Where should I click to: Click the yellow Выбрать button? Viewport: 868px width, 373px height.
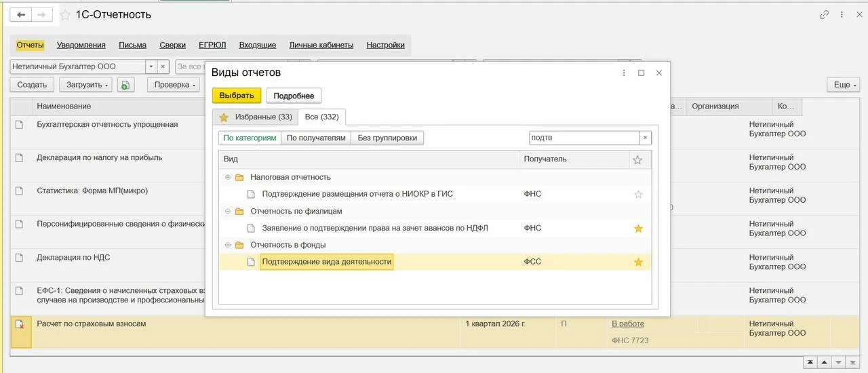(237, 96)
